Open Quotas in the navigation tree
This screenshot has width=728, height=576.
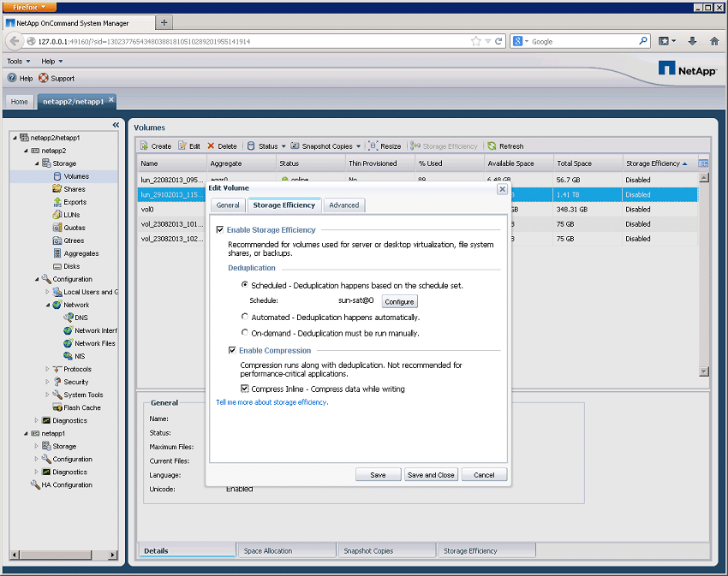[75, 228]
